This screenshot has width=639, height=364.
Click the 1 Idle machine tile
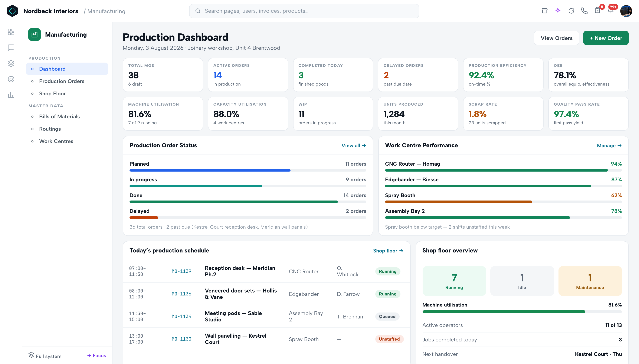pyautogui.click(x=522, y=281)
